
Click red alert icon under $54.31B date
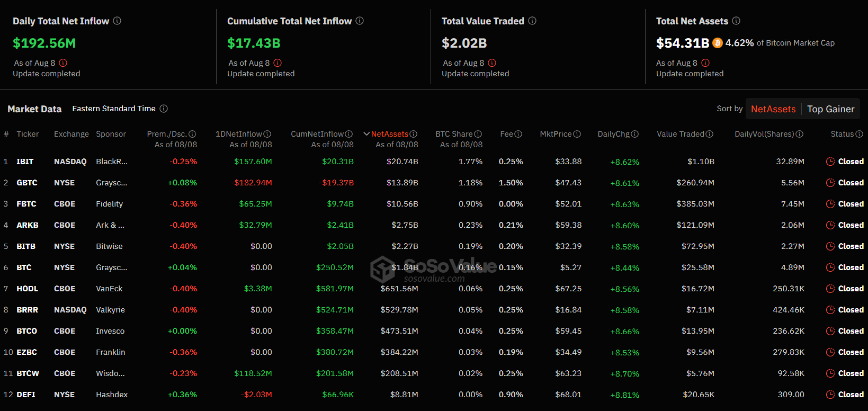pos(705,62)
